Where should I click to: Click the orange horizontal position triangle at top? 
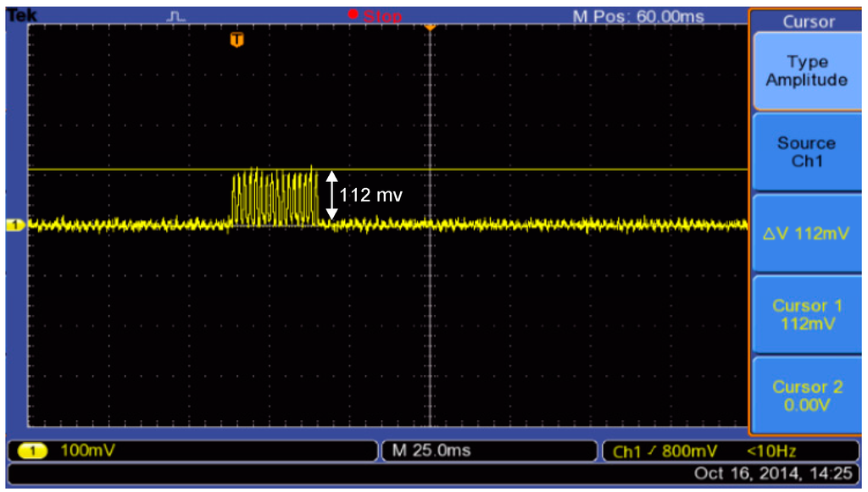pos(430,27)
